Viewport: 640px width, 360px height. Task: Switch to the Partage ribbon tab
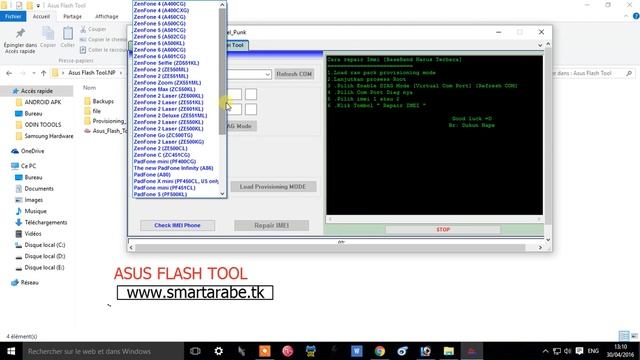(x=72, y=16)
